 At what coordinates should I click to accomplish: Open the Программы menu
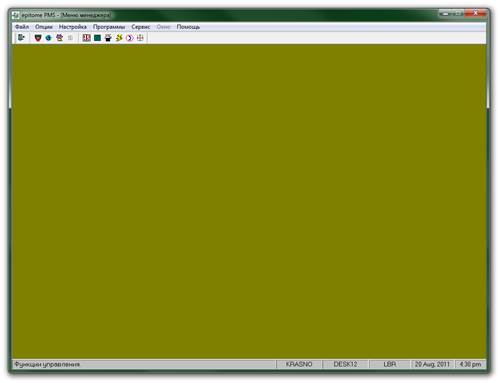tap(109, 27)
